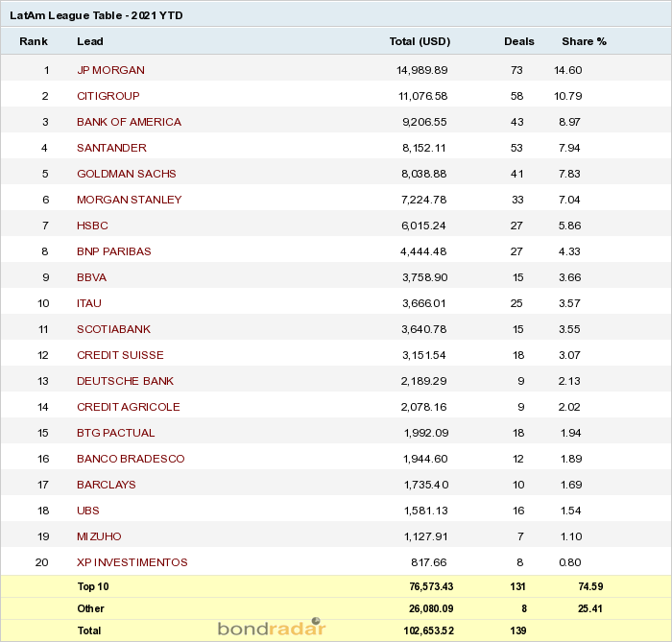Select total value 11,076.58
The height and width of the screenshot is (642, 672).
(423, 96)
